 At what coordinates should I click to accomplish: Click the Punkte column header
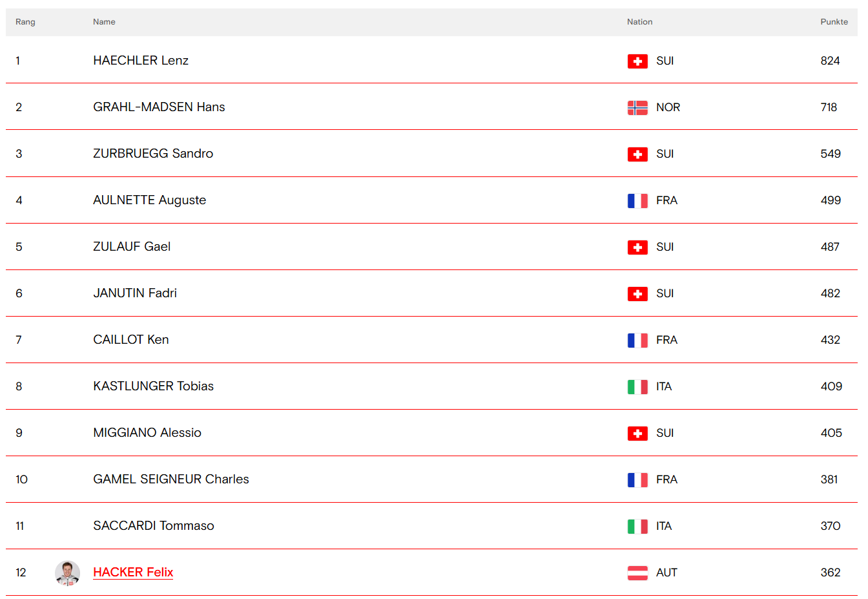[x=834, y=22]
